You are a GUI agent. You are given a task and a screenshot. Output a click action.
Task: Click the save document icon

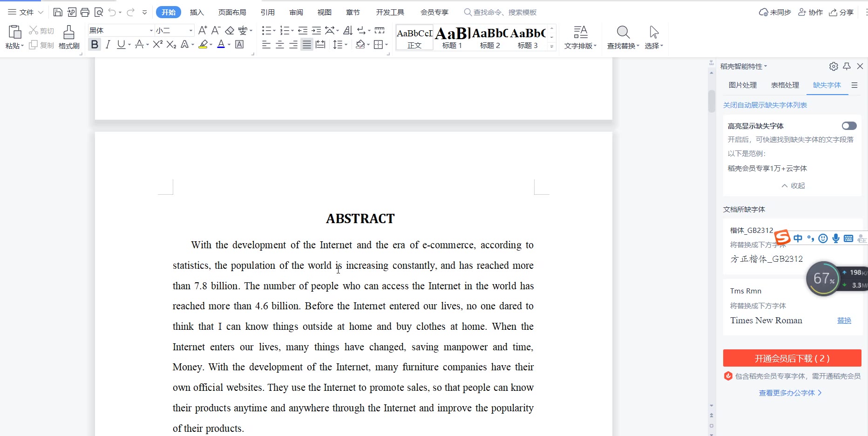[x=58, y=13]
